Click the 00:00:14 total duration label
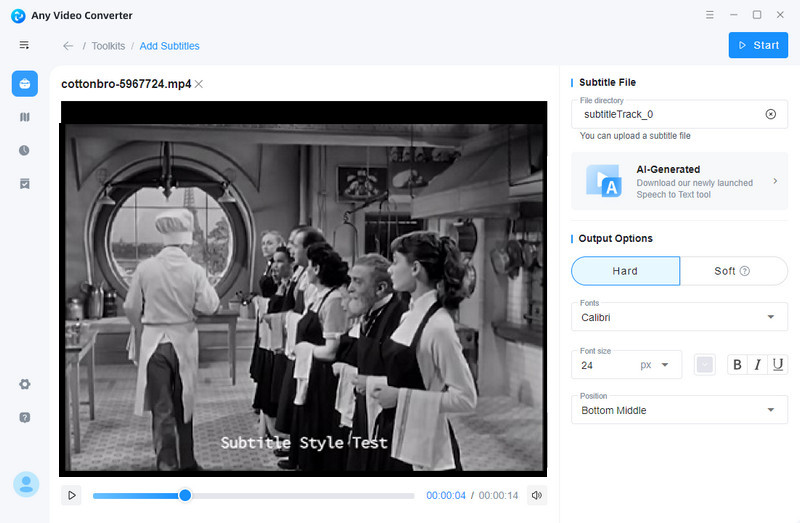This screenshot has height=523, width=800. 498,495
